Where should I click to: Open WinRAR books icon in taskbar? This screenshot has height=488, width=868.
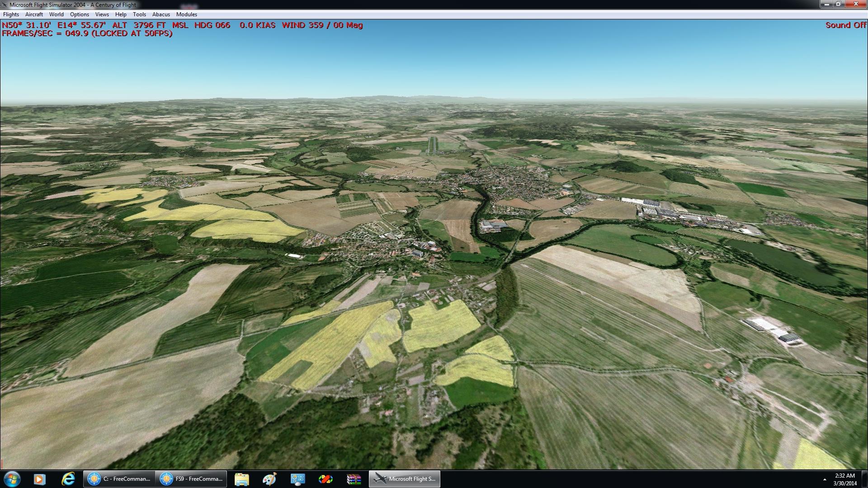tap(354, 479)
